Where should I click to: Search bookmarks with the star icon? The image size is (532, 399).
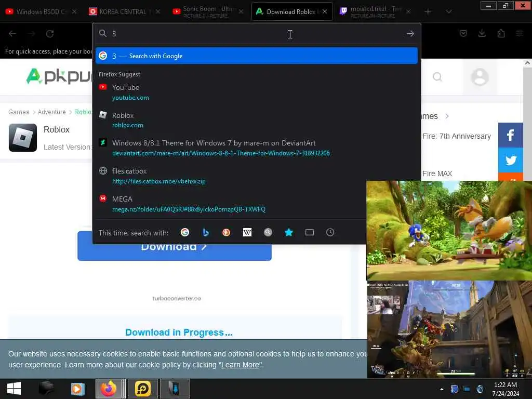point(289,232)
